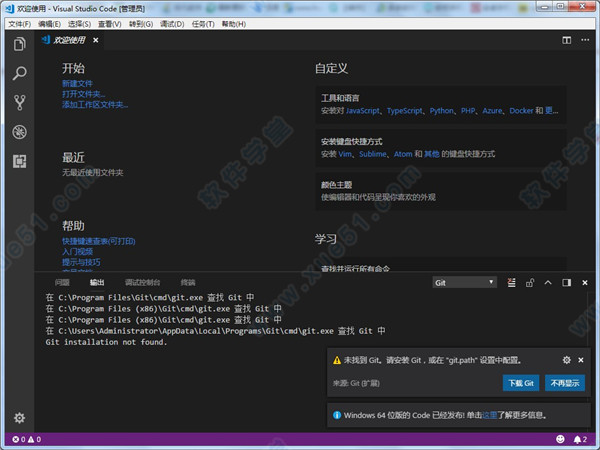This screenshot has width=600, height=450.
Task: Maximize the panel with the up chevron
Action: tap(548, 282)
